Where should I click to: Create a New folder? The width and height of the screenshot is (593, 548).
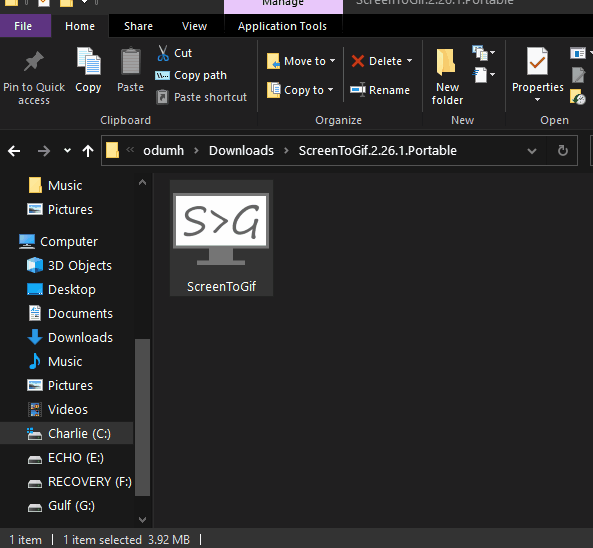pyautogui.click(x=447, y=77)
